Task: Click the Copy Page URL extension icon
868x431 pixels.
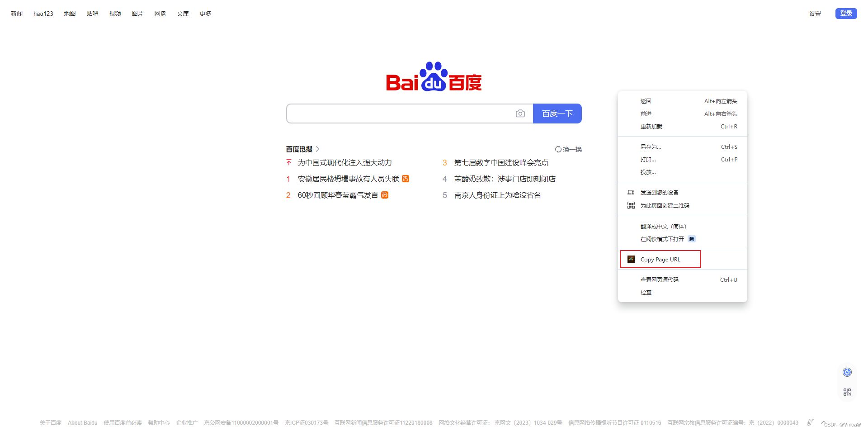Action: click(631, 259)
